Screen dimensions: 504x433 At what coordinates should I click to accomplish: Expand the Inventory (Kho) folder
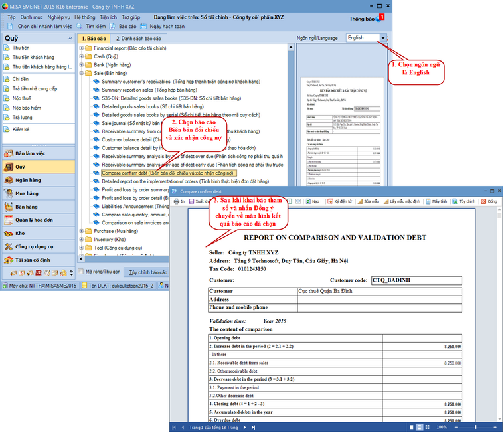81,240
